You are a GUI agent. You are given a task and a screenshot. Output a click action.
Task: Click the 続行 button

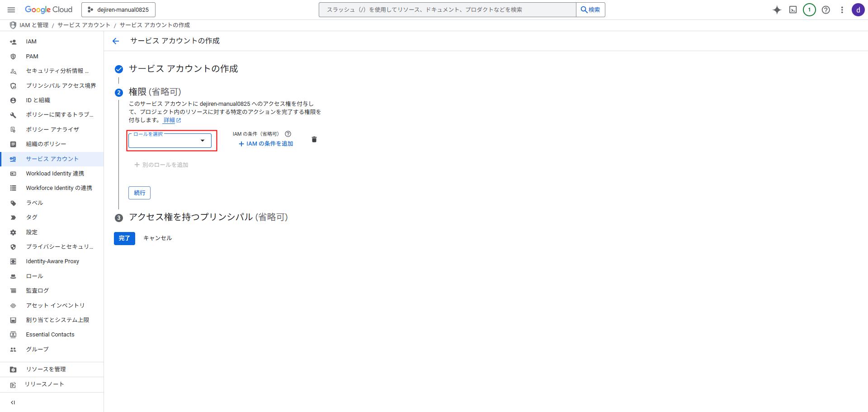139,193
